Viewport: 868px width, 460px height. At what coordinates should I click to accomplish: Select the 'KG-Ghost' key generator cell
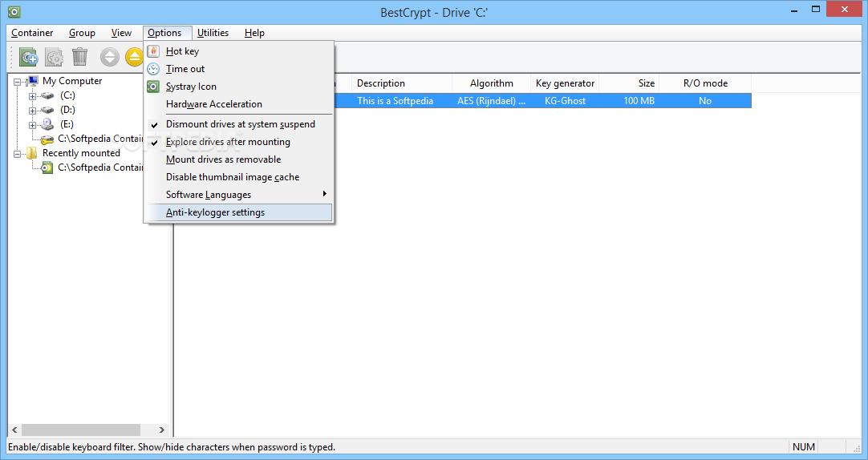coord(566,101)
